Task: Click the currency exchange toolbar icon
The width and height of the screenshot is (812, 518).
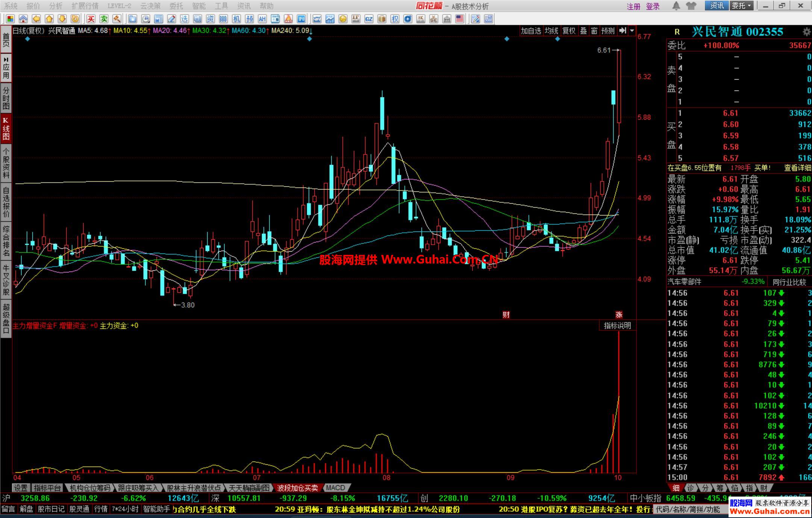Action: [x=434, y=19]
